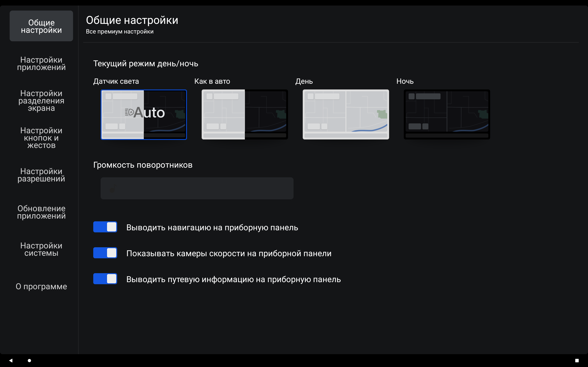Turn off trip info on the dashboard
This screenshot has height=367, width=588.
click(x=105, y=279)
